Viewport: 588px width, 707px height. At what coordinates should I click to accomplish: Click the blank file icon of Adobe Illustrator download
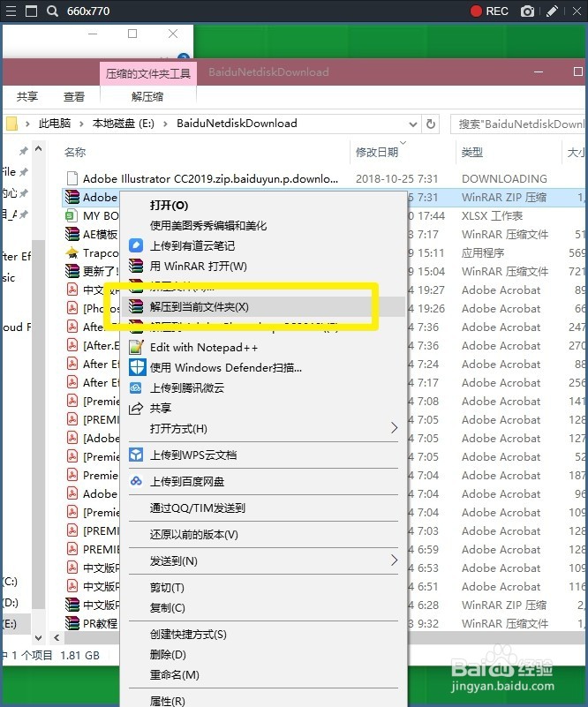(72, 178)
